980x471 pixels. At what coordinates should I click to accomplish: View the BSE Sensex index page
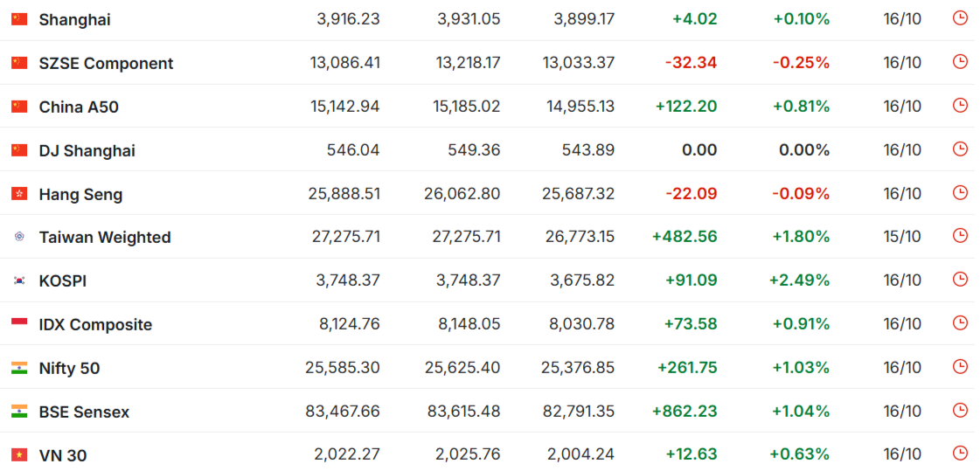pyautogui.click(x=84, y=412)
